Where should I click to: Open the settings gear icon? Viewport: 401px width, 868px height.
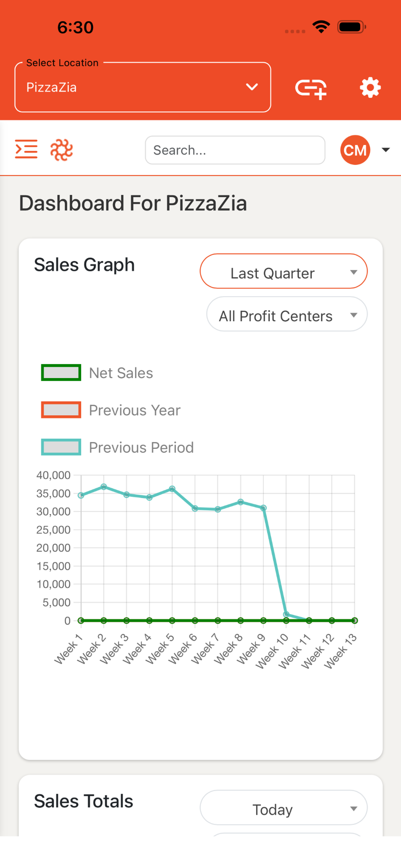[x=370, y=88]
